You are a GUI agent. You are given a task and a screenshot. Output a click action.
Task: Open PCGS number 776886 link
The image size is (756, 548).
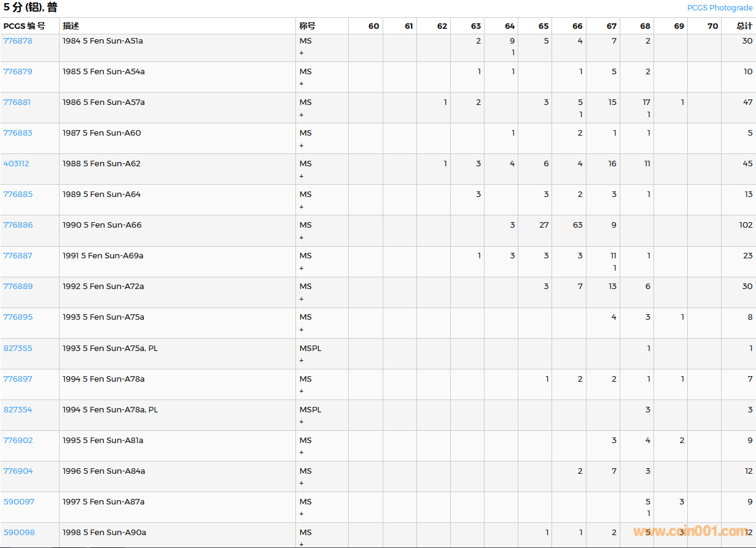coord(18,225)
